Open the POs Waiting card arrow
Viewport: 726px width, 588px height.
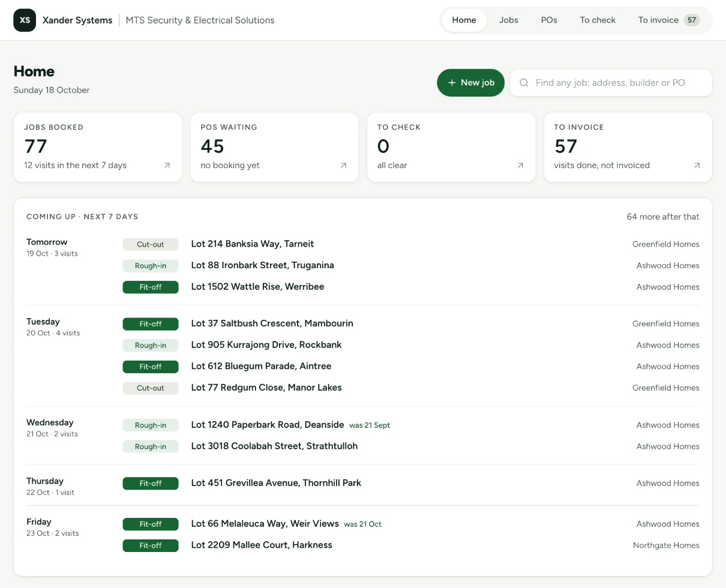[343, 166]
